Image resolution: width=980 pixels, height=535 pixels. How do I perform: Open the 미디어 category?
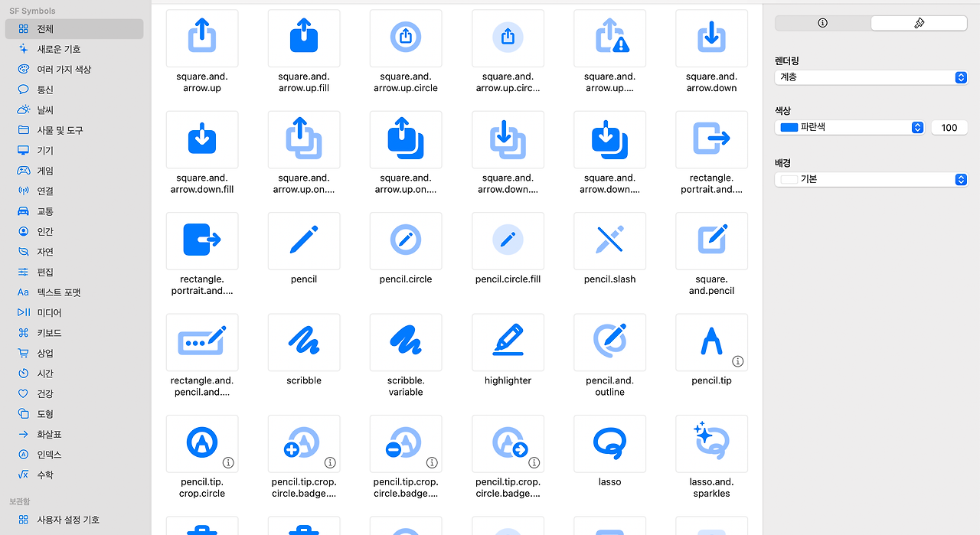74,313
